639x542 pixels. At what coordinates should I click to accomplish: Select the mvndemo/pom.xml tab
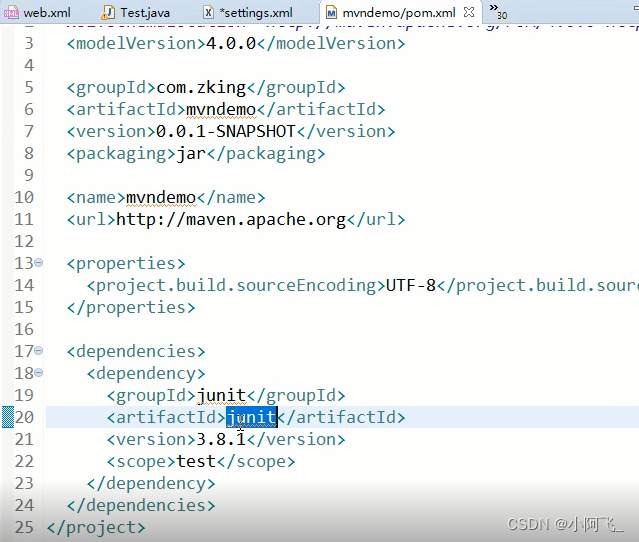point(399,13)
